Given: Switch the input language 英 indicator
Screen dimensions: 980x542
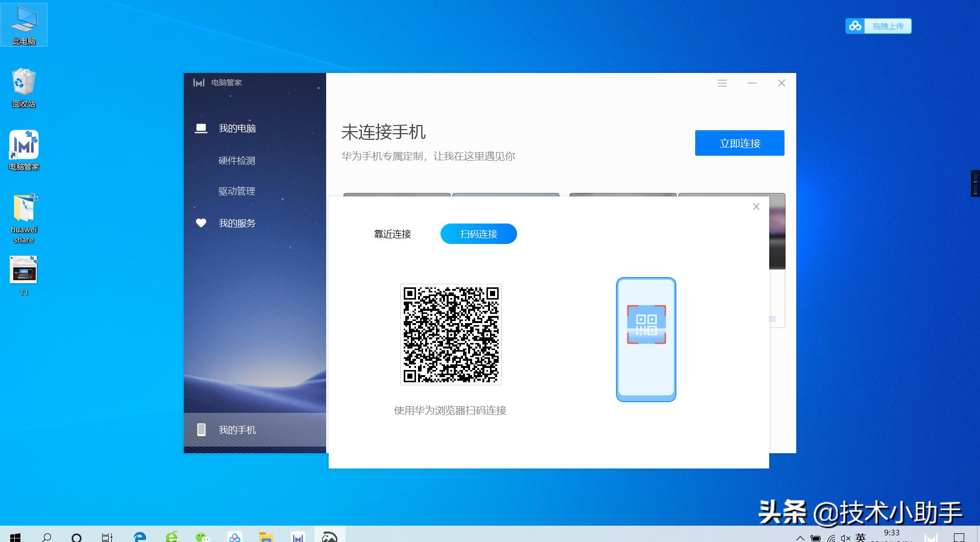Looking at the screenshot, I should tap(861, 537).
